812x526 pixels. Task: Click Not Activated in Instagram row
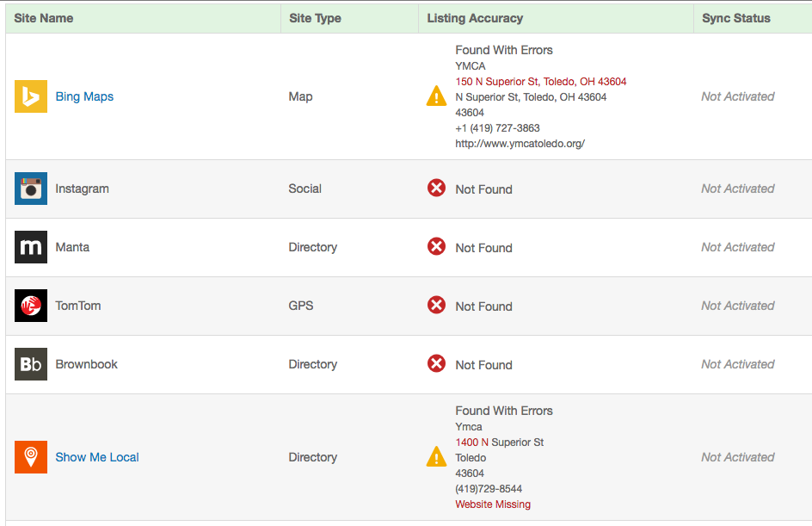(737, 189)
